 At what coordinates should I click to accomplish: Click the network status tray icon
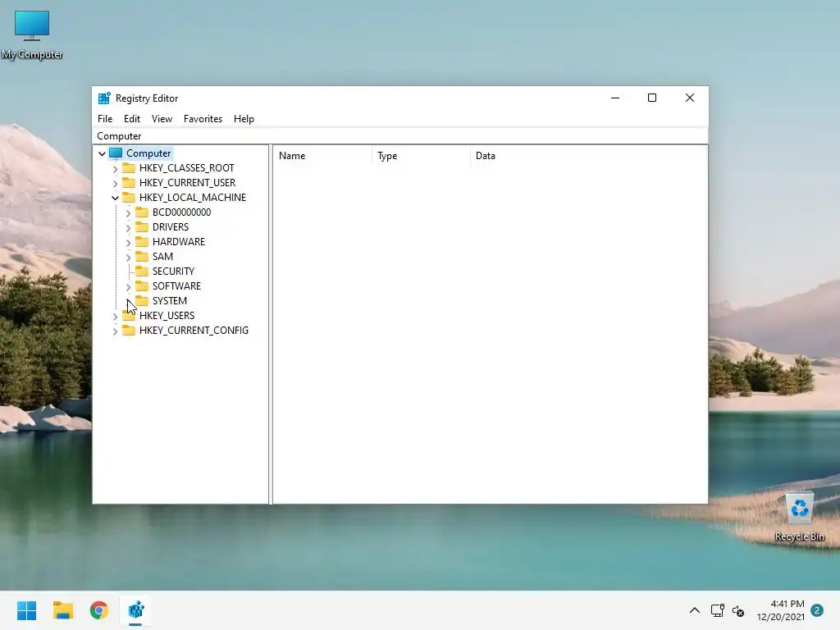[717, 610]
